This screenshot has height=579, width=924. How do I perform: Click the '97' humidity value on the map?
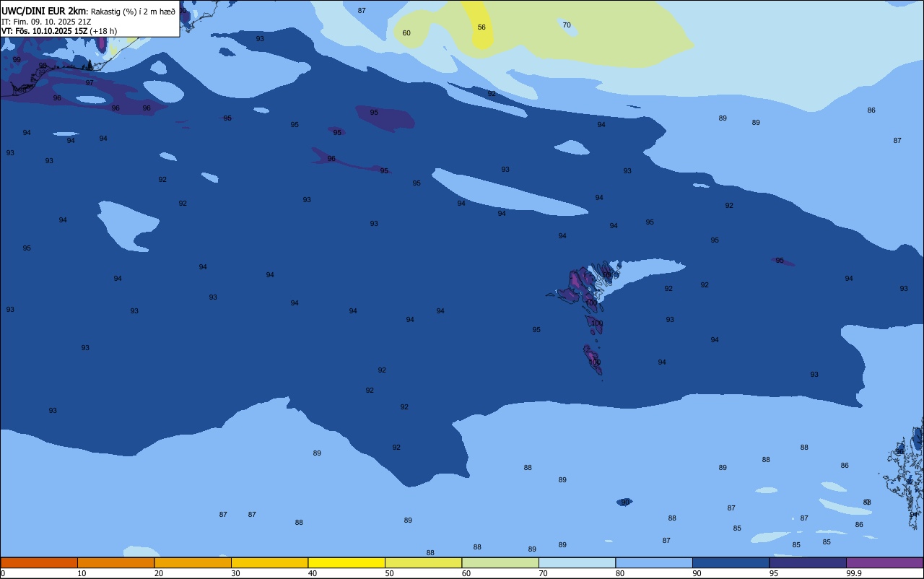[x=90, y=83]
